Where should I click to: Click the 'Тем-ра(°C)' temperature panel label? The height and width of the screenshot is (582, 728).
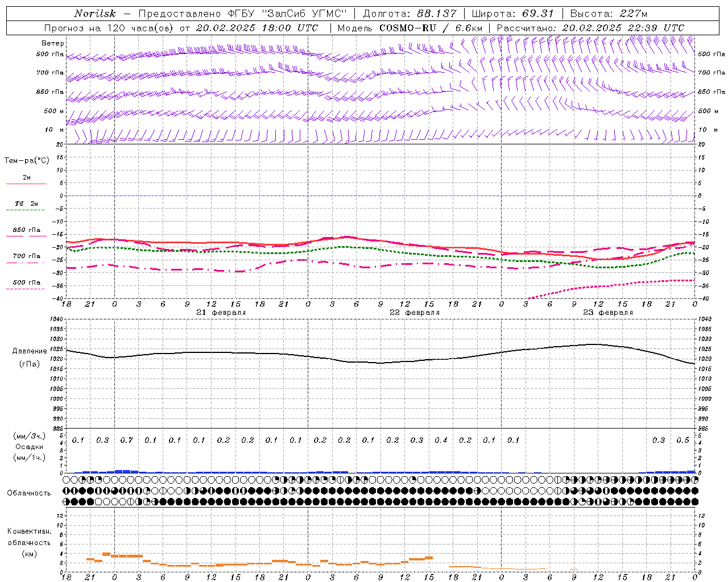[x=27, y=161]
